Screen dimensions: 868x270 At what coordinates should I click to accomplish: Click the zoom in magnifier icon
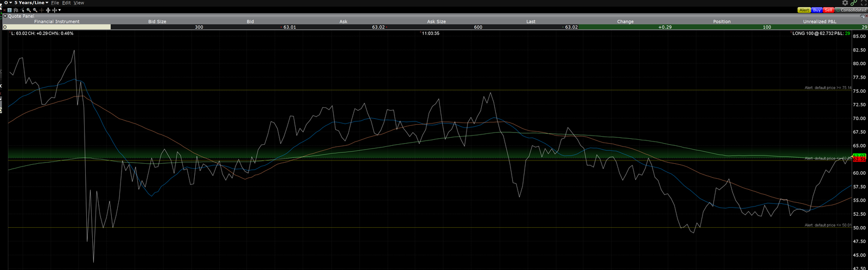click(x=29, y=10)
